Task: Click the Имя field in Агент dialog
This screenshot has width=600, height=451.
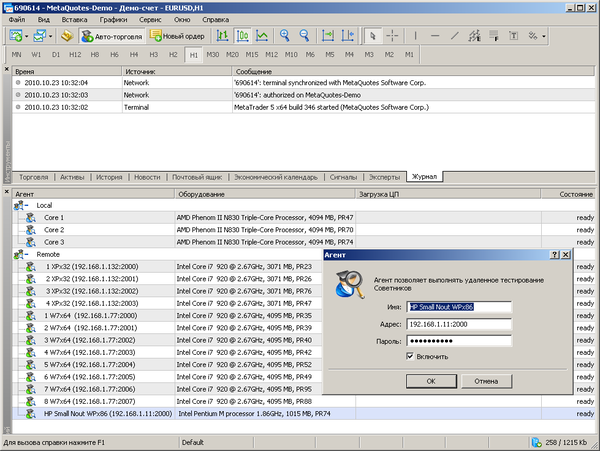Action: tap(458, 307)
